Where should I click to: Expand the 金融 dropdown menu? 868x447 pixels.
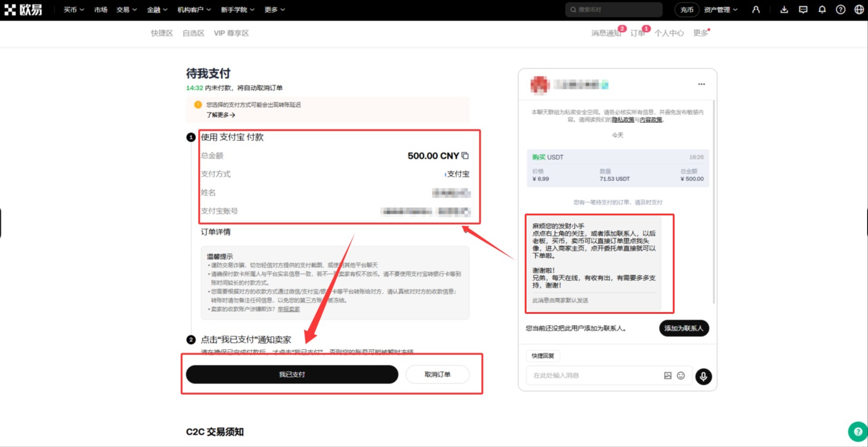157,10
